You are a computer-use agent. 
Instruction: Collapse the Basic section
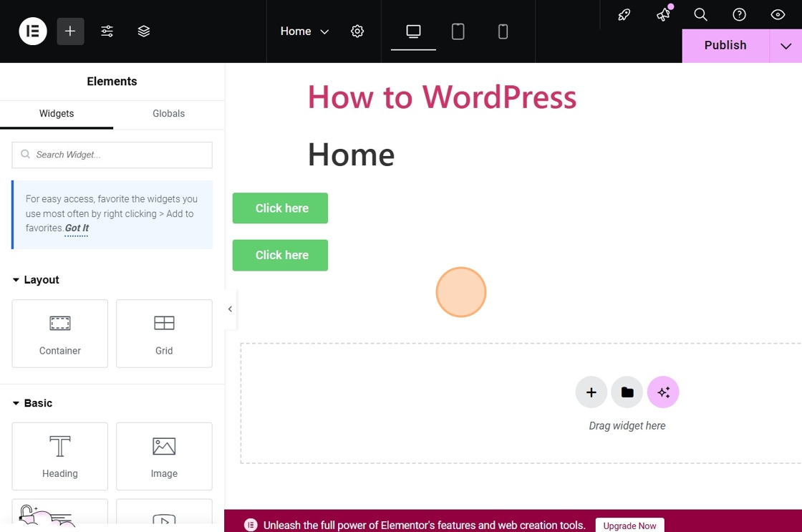click(x=32, y=403)
